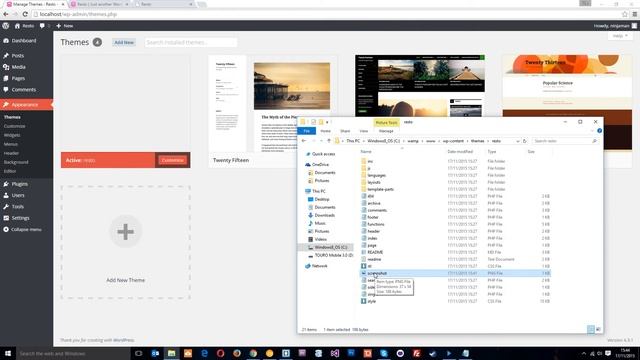Open Microsoft Edge from the taskbar

(204, 353)
